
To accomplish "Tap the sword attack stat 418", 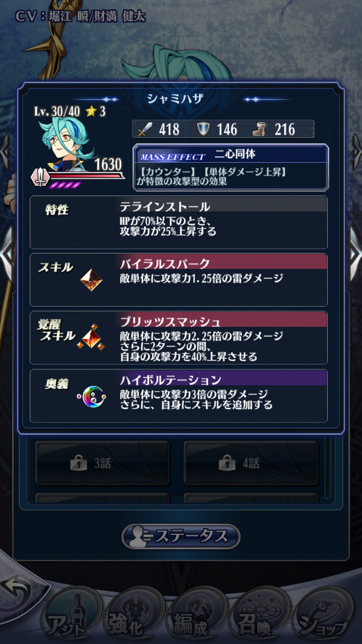I will tap(159, 129).
